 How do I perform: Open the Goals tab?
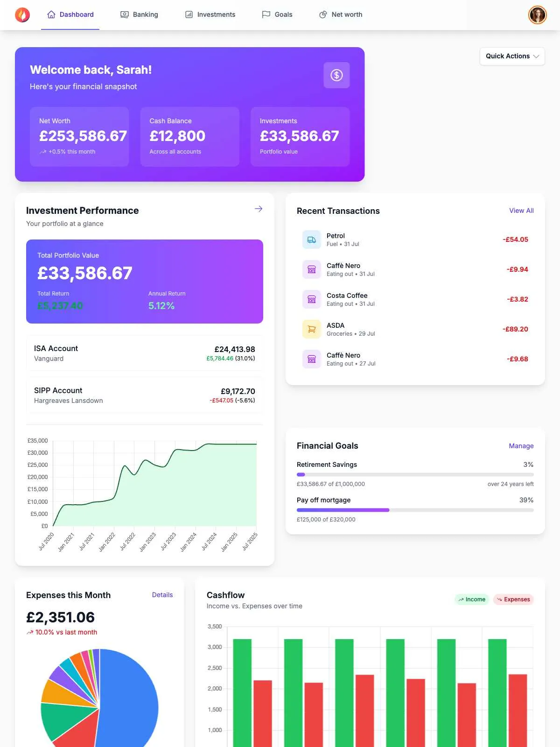pos(277,14)
